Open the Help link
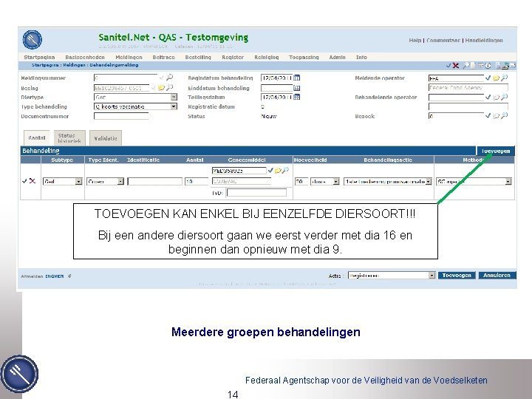532x399 pixels. 415,41
